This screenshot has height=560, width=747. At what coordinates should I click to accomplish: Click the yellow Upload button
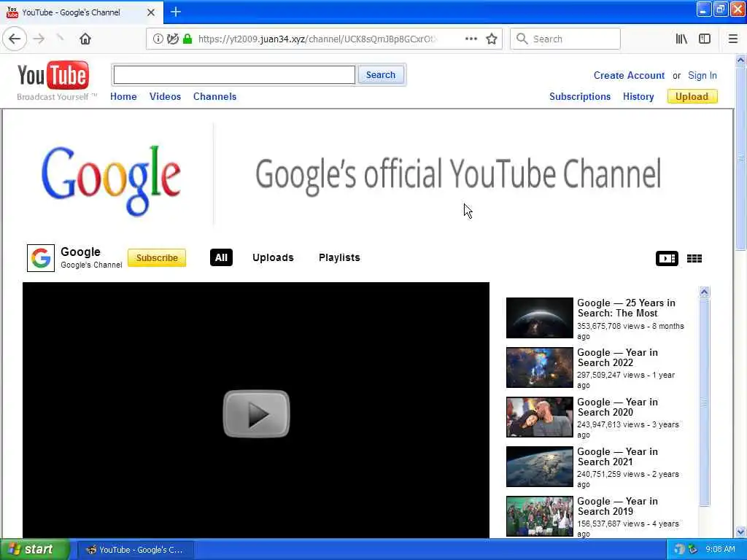point(692,97)
